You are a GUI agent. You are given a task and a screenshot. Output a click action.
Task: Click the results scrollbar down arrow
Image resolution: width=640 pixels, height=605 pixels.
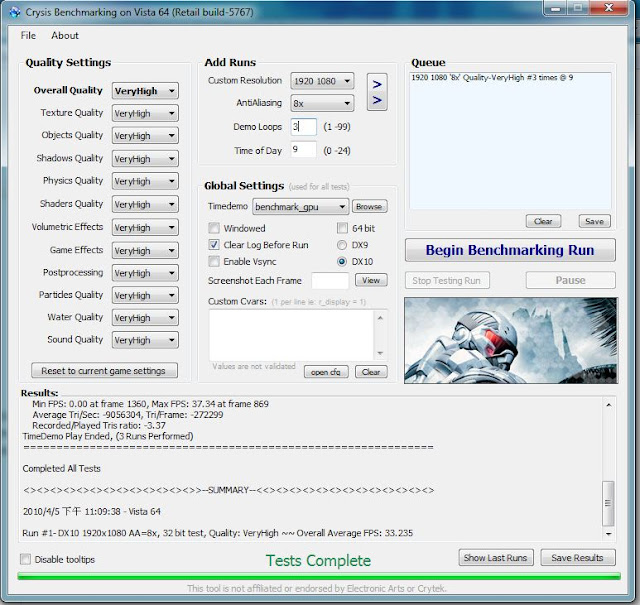pos(609,534)
